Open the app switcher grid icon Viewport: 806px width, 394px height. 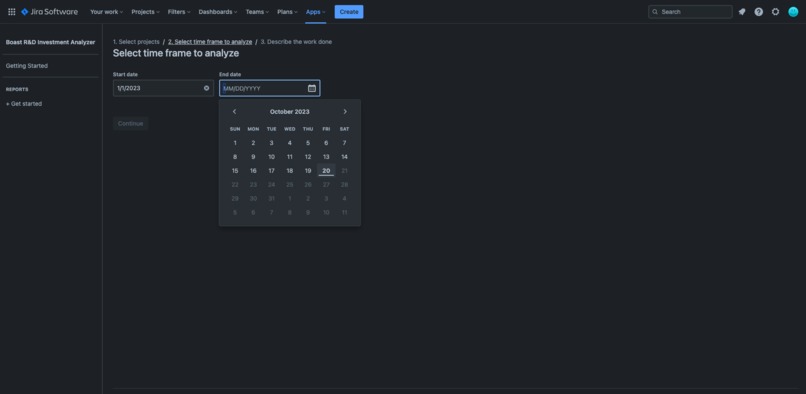(11, 12)
